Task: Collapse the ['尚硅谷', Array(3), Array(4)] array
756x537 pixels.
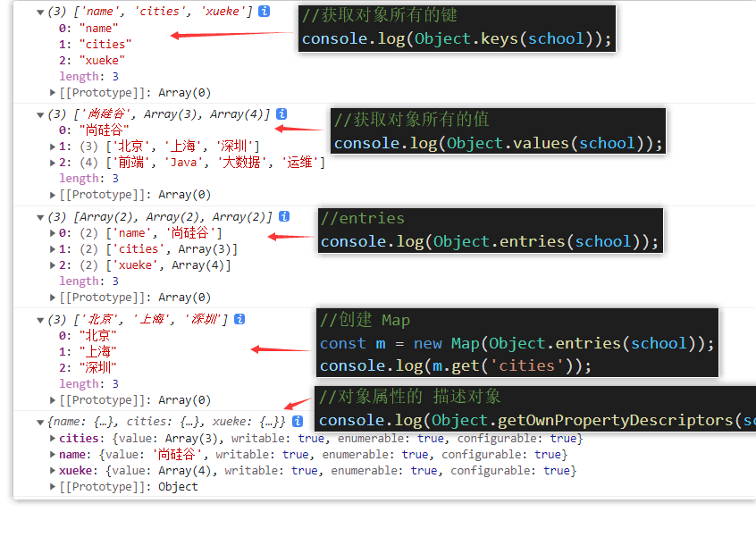Action: 40,114
